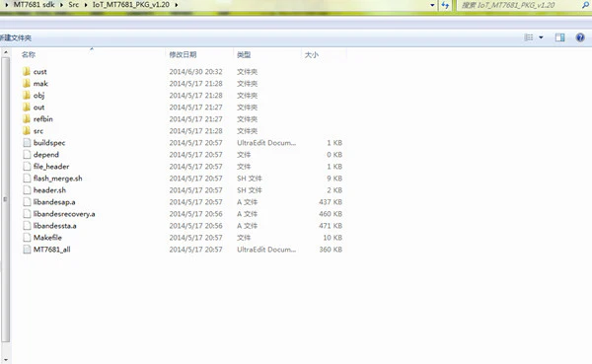Viewport: 592px width, 364px height.
Task: Select the file named MT7681_all
Action: point(51,250)
